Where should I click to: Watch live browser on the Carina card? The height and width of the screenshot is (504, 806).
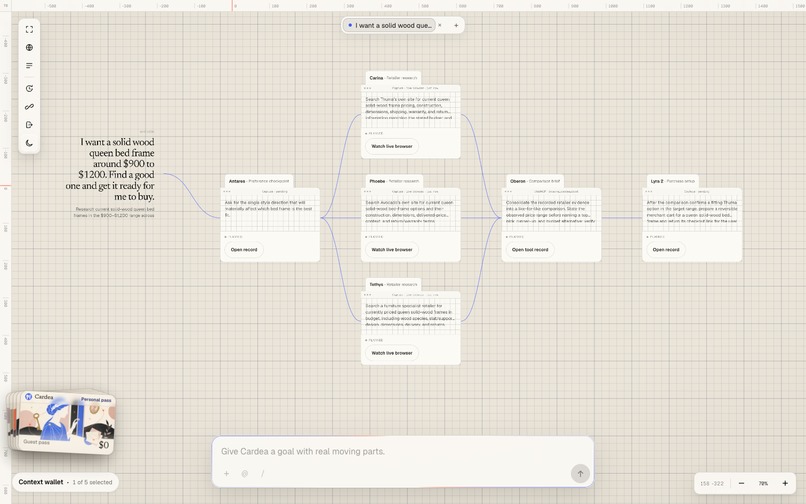(x=392, y=146)
